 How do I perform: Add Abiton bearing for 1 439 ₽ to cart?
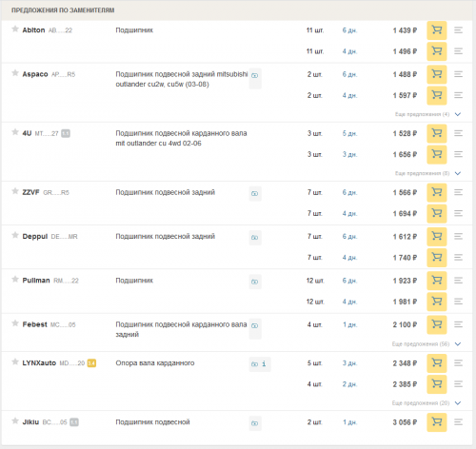(x=437, y=30)
